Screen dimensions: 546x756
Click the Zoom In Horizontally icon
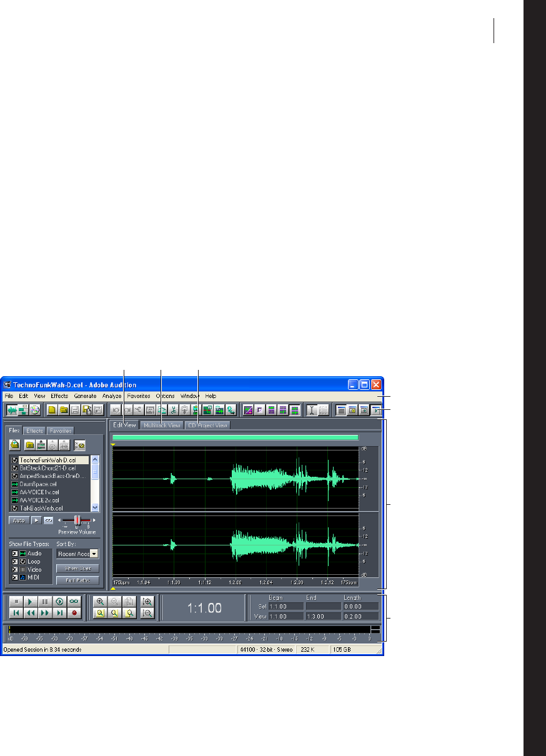pyautogui.click(x=101, y=601)
